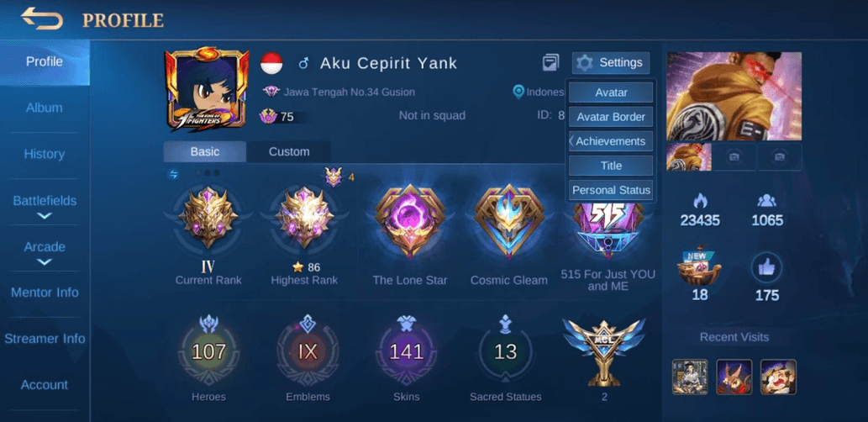Select the first photo thumbnail under cover image

click(689, 156)
